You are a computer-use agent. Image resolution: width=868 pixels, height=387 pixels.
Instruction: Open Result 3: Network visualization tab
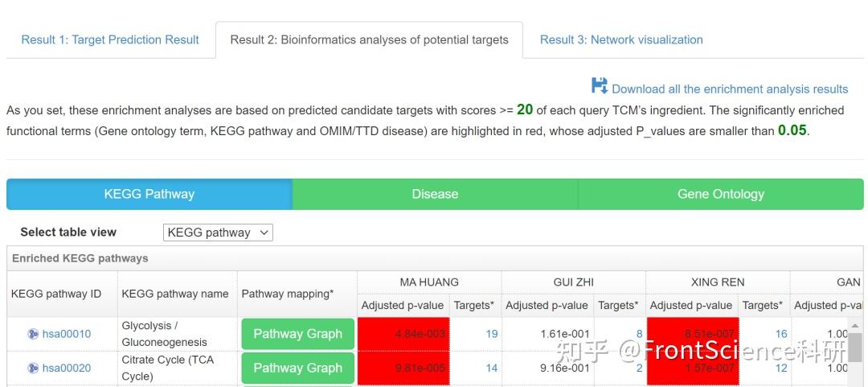(621, 39)
